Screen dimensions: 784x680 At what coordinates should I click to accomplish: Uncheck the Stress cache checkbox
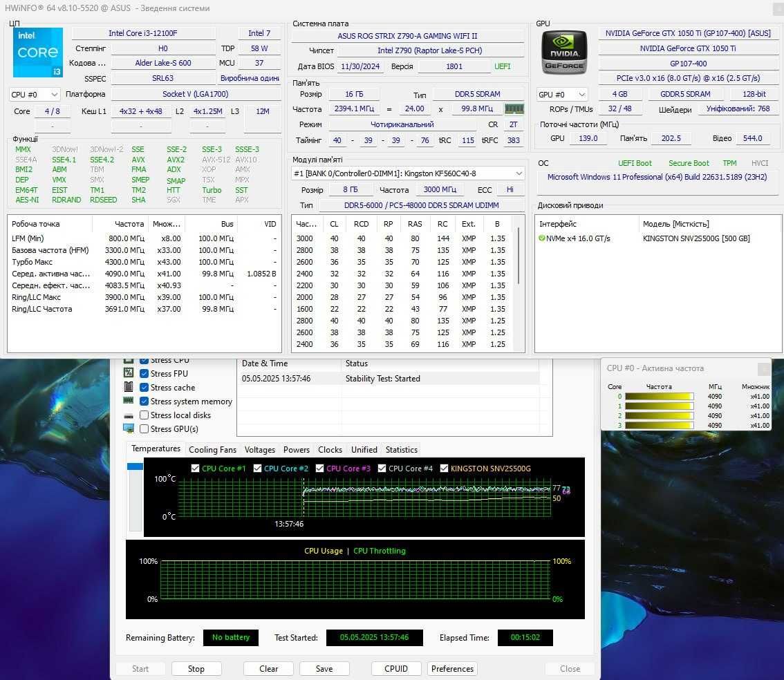(x=144, y=387)
